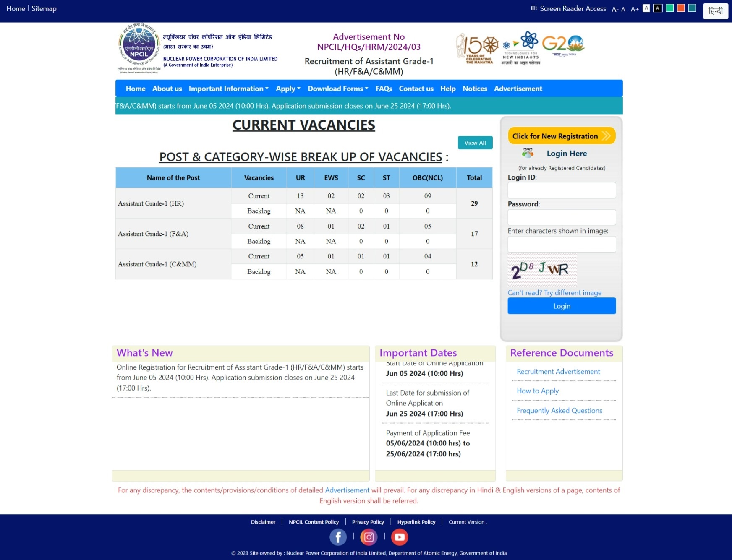Choose the green color theme swatch
The height and width of the screenshot is (560, 732).
[x=669, y=8]
